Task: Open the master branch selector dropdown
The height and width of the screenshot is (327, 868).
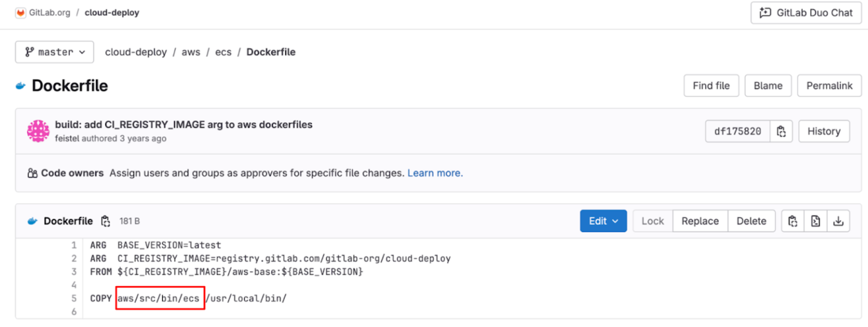Action: [54, 51]
